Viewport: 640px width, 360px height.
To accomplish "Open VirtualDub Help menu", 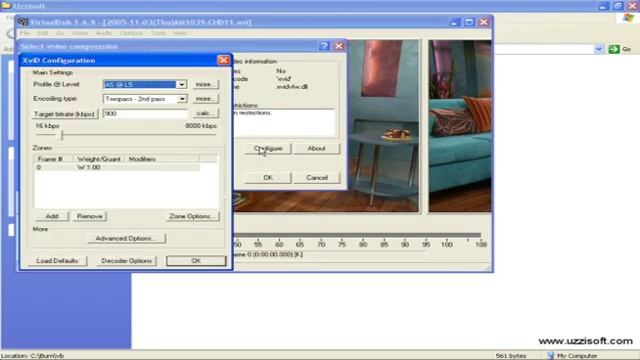I will pos(180,33).
